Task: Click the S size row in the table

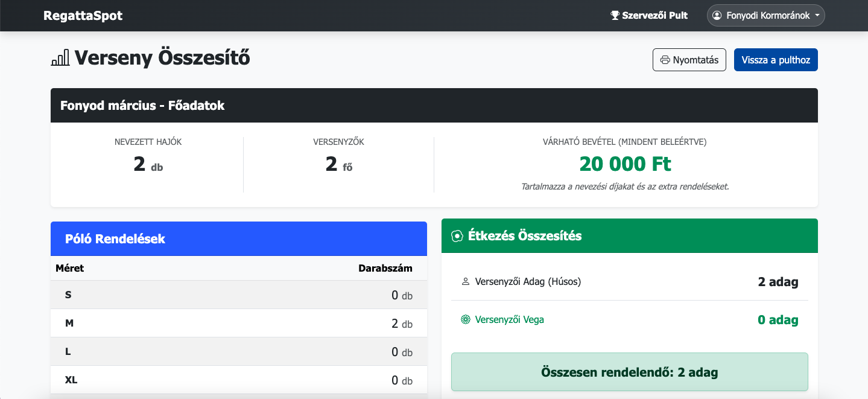Action: click(238, 295)
